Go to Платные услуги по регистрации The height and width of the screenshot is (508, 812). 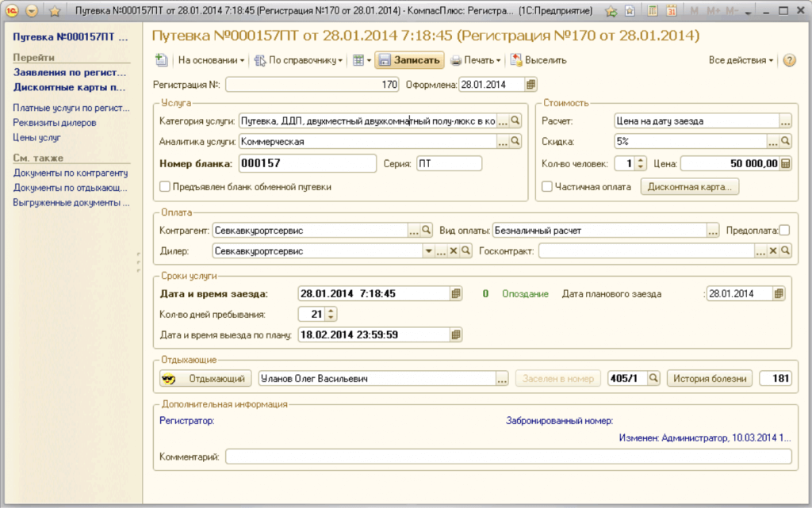coord(71,108)
